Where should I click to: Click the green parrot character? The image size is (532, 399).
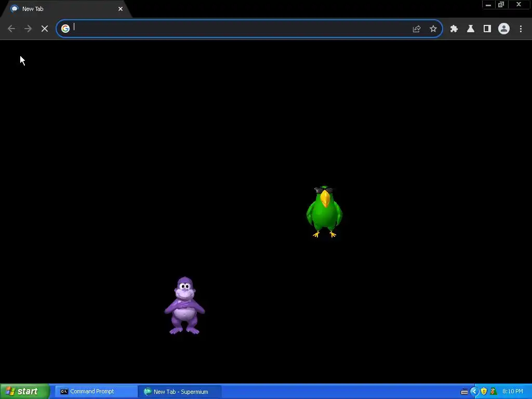coord(324,212)
